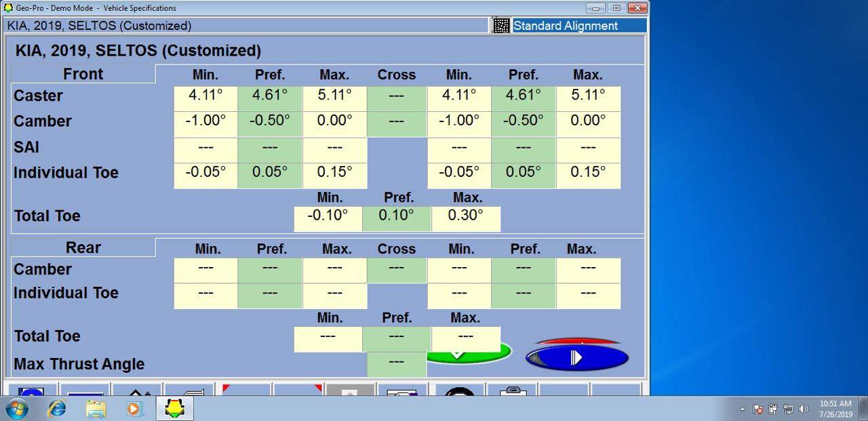Click the front Camber Cross value cell

[x=397, y=125]
